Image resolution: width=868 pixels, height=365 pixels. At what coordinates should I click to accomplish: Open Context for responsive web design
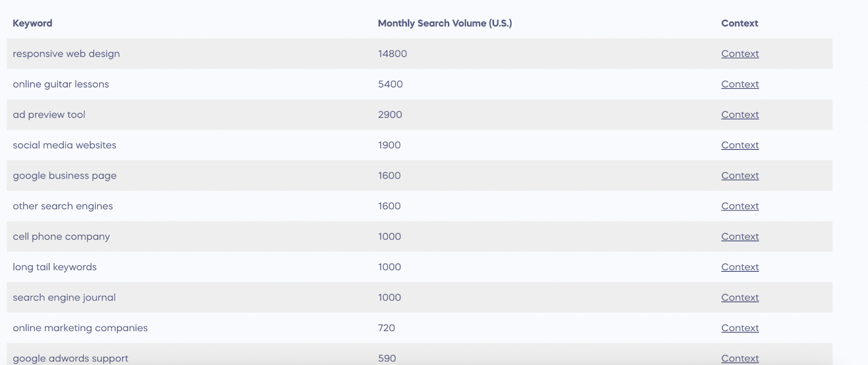739,54
